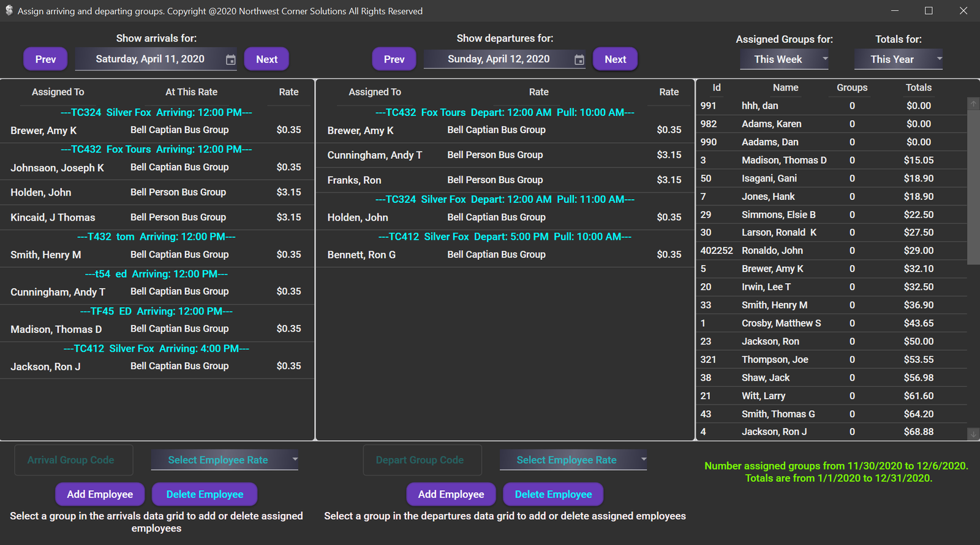Open the departures date calendar picker icon
This screenshot has height=545, width=980.
[x=579, y=59]
